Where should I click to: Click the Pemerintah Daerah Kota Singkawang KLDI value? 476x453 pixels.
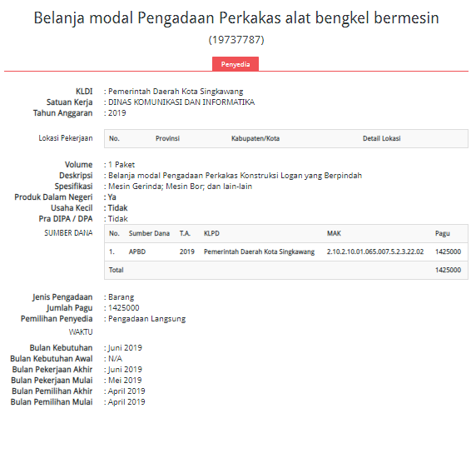[176, 92]
